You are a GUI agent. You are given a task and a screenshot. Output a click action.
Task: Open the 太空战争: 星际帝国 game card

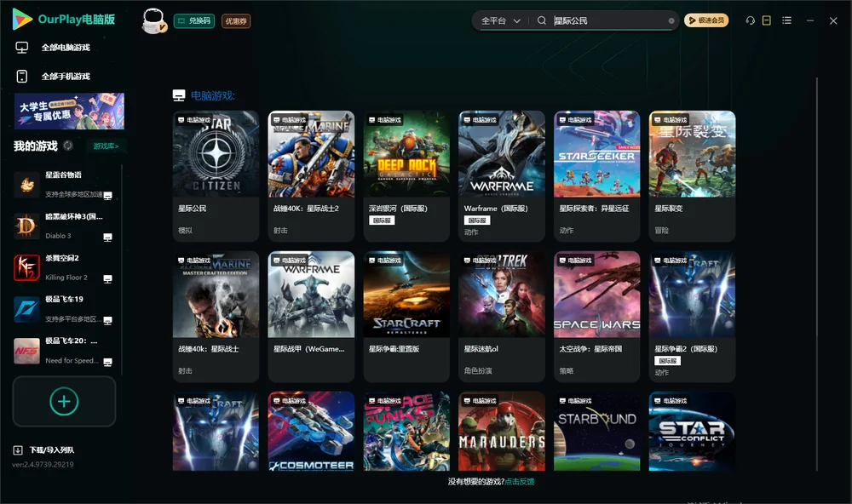click(597, 317)
